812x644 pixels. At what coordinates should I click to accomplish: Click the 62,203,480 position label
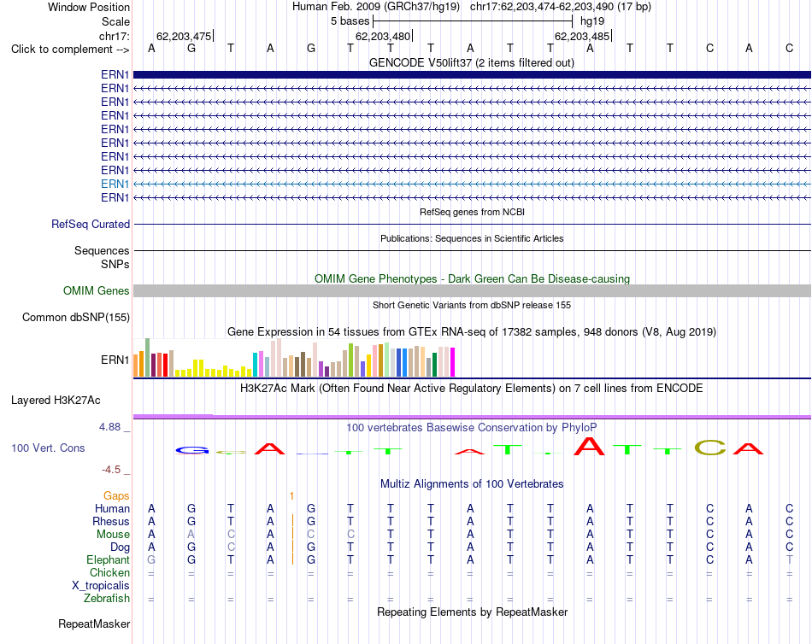click(x=383, y=36)
